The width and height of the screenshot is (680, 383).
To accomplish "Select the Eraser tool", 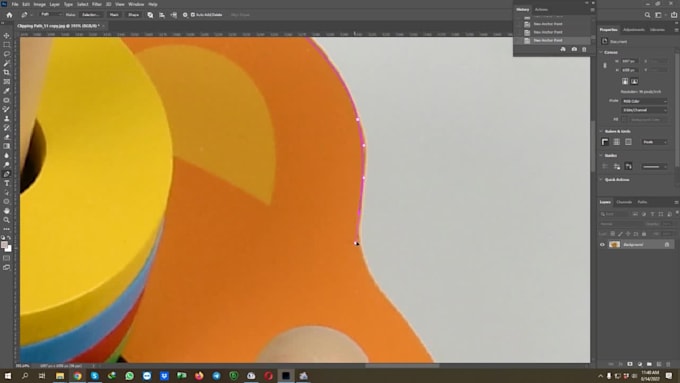I will [7, 137].
